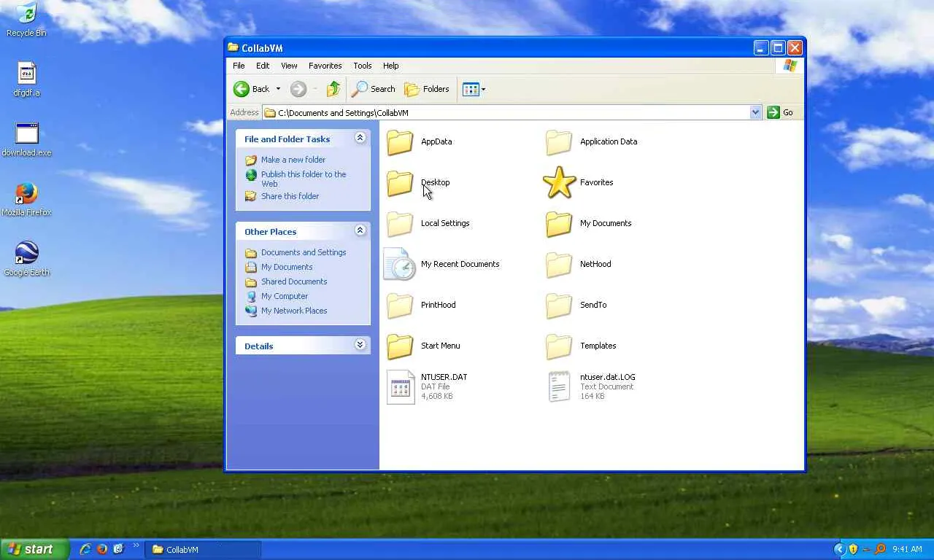The image size is (934, 560).
Task: Go up one folder level
Action: pyautogui.click(x=333, y=89)
